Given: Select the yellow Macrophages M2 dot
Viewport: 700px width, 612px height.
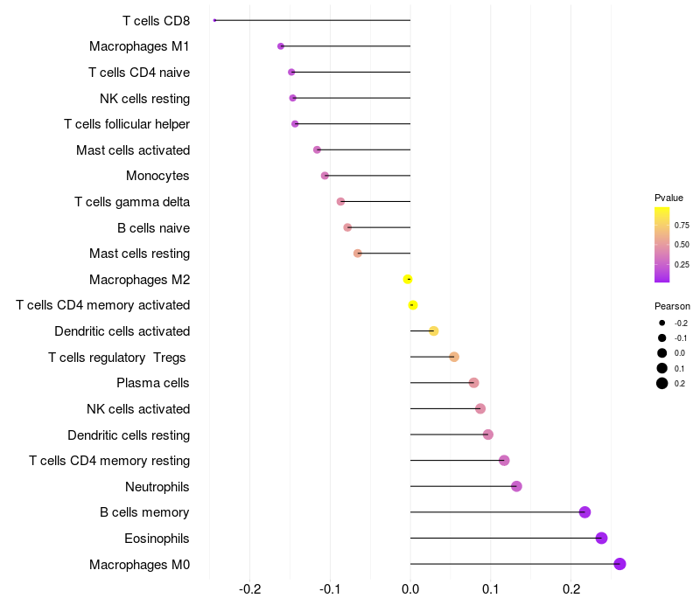Looking at the screenshot, I should [x=408, y=279].
